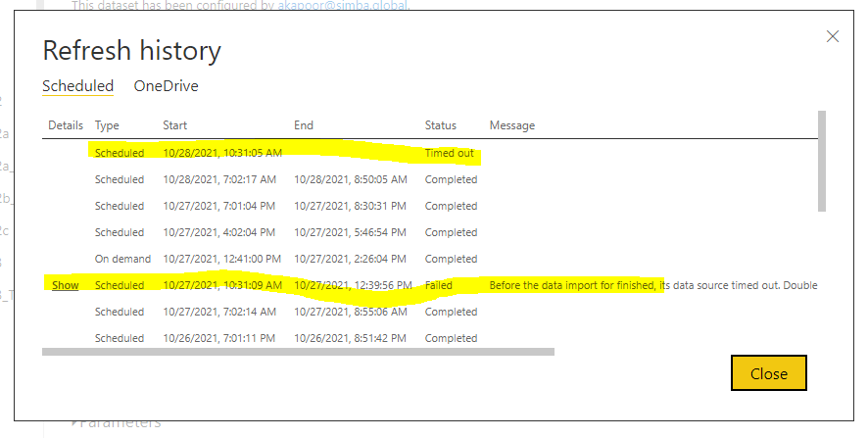The width and height of the screenshot is (868, 438).
Task: Click start time 10/28/2021, 7:02:17 AM
Action: pos(219,179)
